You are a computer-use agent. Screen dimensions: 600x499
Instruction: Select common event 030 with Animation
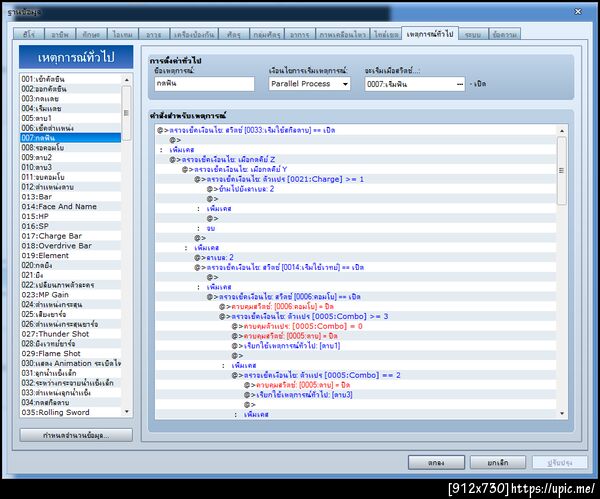click(70, 364)
